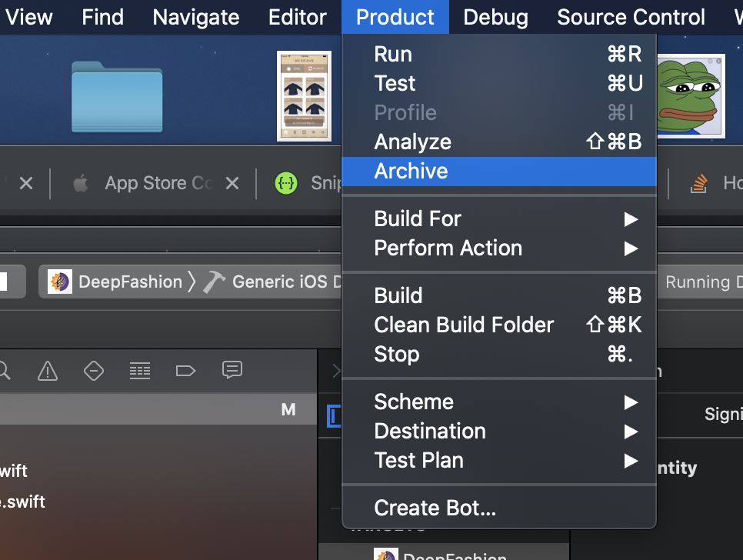Toggle the project targets list panel icon
Image resolution: width=743 pixels, height=560 pixels.
click(334, 416)
